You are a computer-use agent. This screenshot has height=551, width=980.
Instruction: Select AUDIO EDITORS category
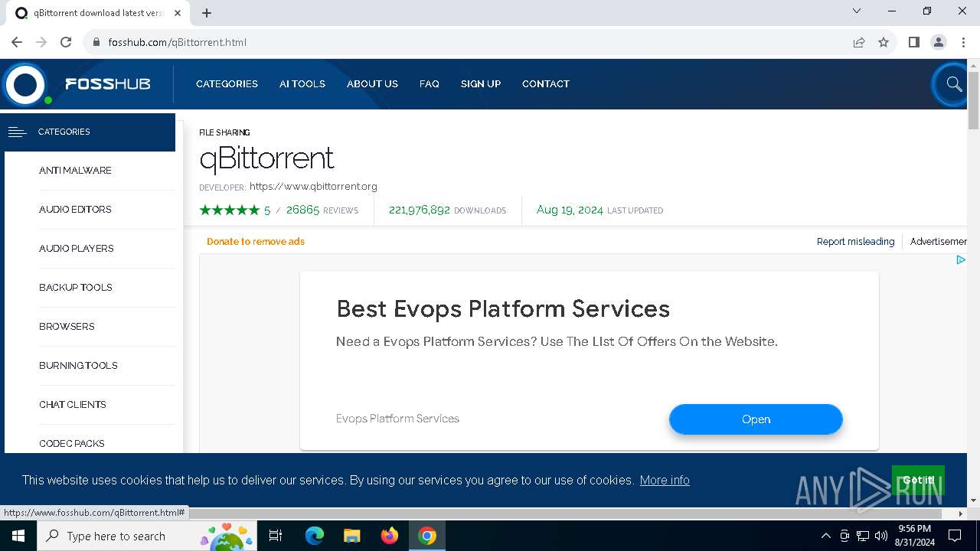[75, 210]
